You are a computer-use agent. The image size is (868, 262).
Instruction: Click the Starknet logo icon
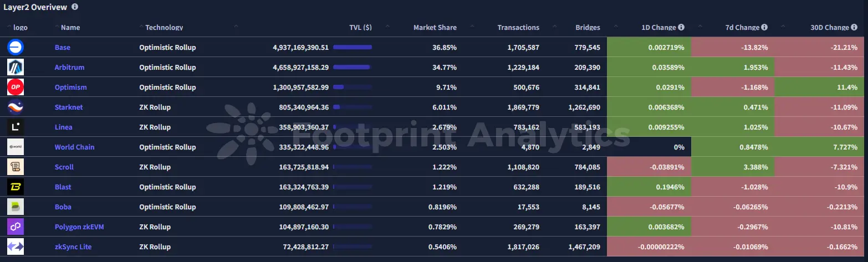(16, 107)
